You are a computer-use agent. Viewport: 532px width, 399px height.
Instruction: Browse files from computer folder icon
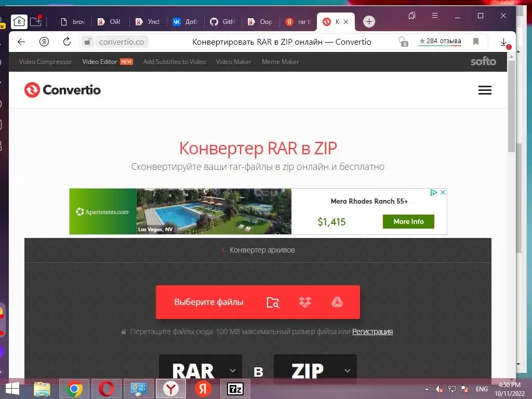coord(272,302)
